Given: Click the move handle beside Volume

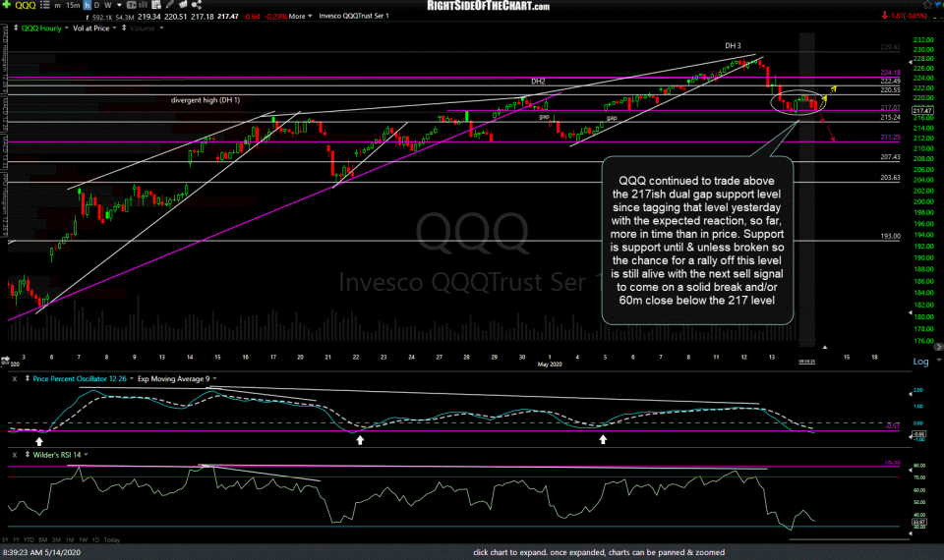Looking at the screenshot, I should pos(124,28).
